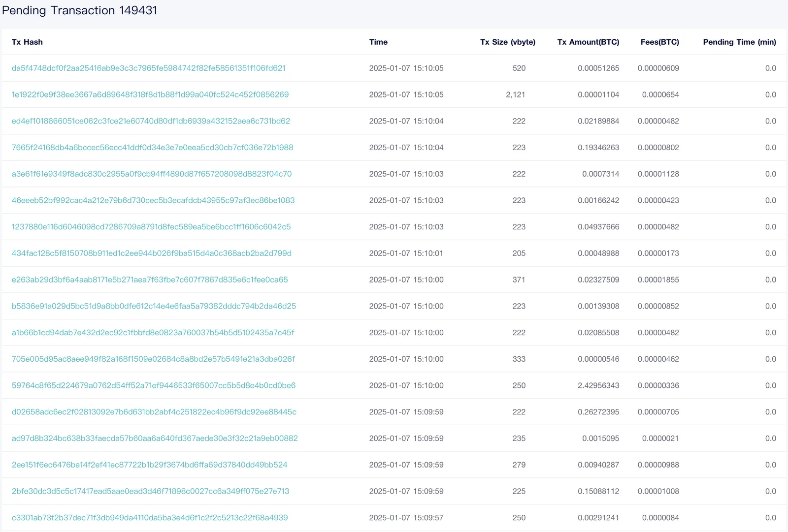The height and width of the screenshot is (532, 788).
Task: Select the size value 279
Action: 519,465
